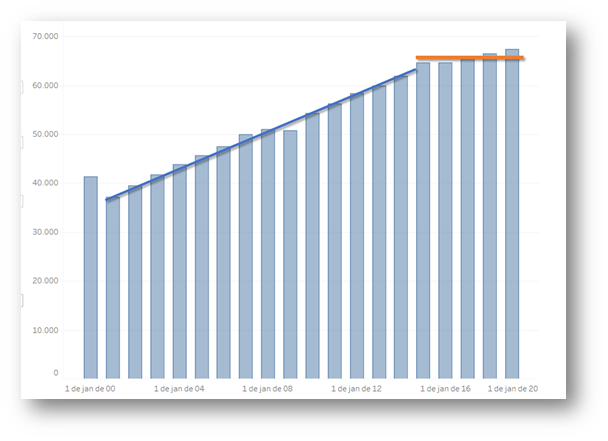Click the orange horizontal trend line
Image resolution: width=608 pixels, height=441 pixels.
click(468, 58)
